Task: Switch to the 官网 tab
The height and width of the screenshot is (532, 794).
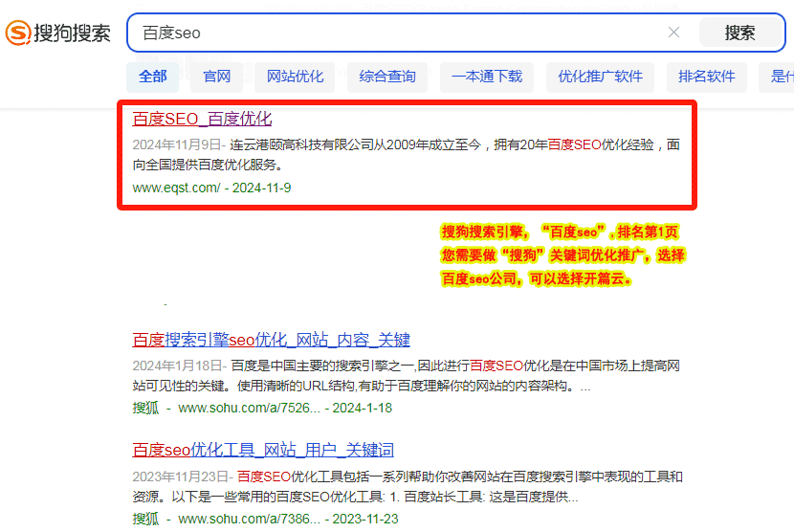Action: tap(217, 77)
